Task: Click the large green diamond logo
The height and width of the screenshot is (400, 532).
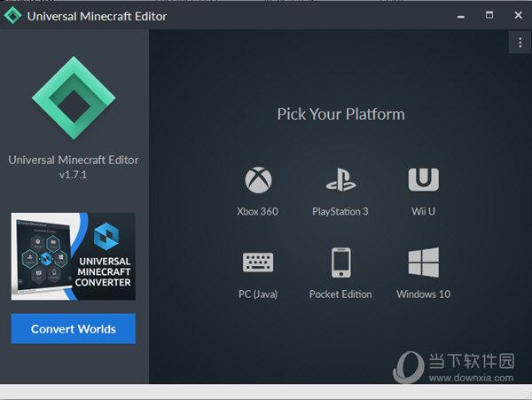Action: [x=74, y=98]
